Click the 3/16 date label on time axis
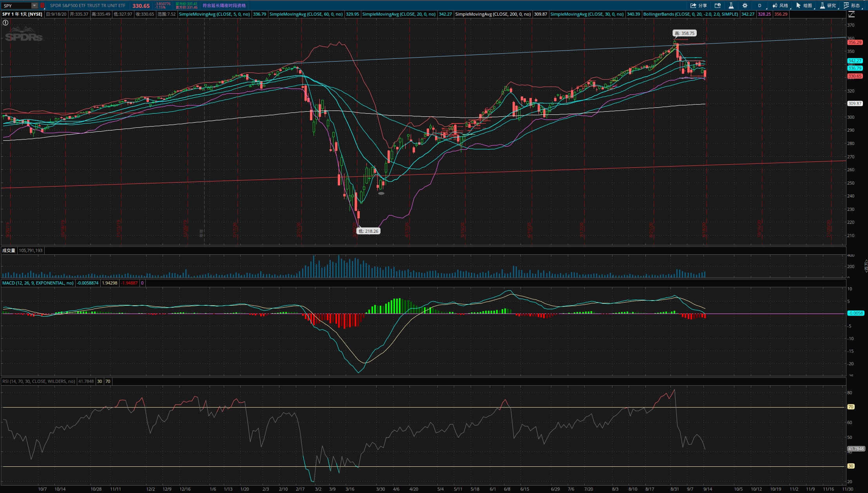This screenshot has width=868, height=493. point(350,489)
